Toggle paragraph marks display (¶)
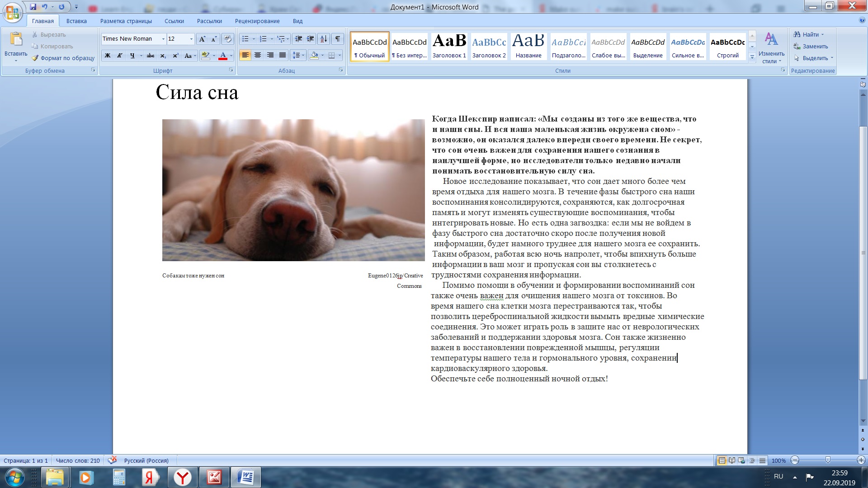 338,39
